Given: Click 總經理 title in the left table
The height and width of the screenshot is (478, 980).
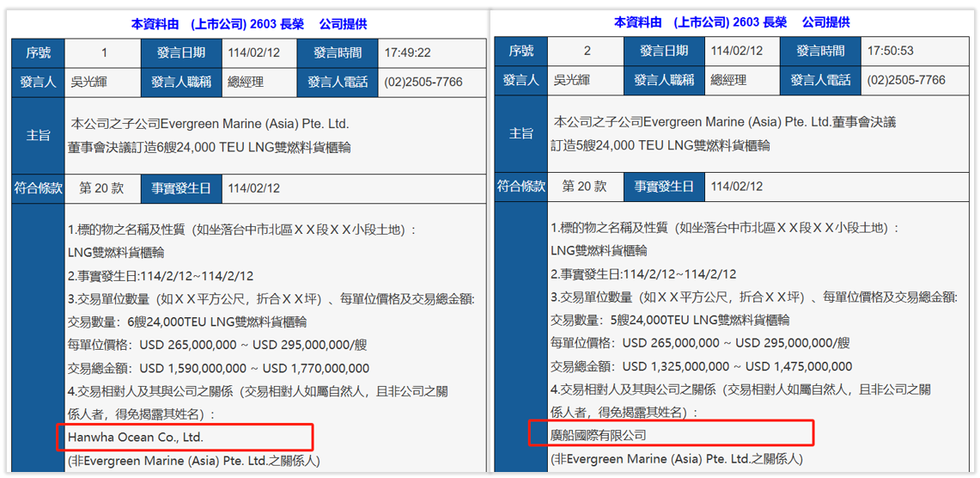Looking at the screenshot, I should point(246,83).
